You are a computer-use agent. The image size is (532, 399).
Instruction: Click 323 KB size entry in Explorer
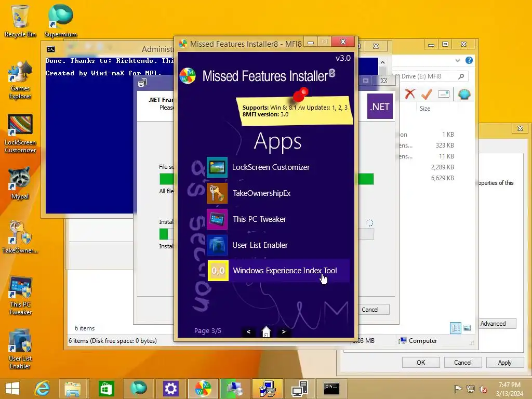pyautogui.click(x=445, y=145)
